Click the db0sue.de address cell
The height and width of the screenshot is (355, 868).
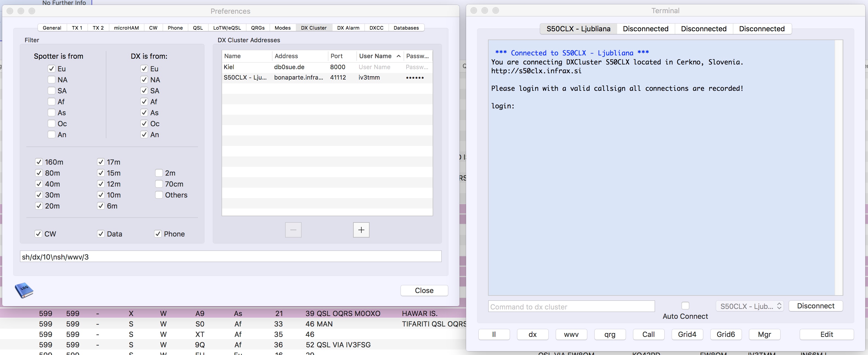pos(289,67)
